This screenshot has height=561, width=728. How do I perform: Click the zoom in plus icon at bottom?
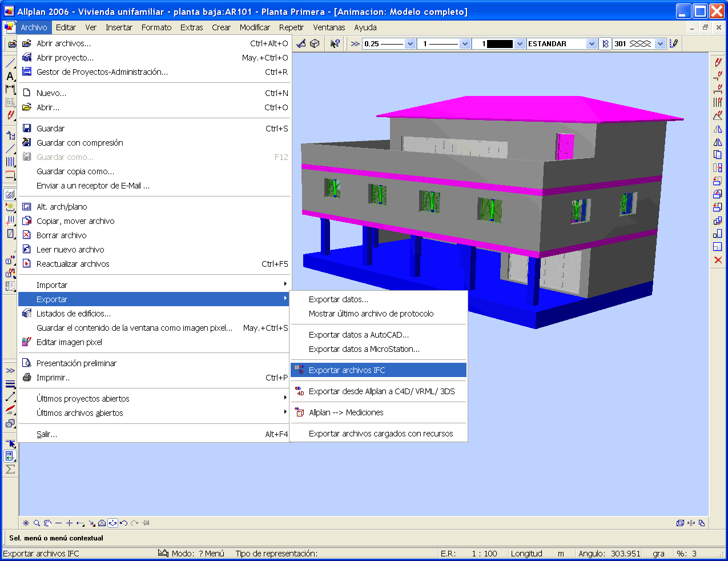click(x=69, y=523)
